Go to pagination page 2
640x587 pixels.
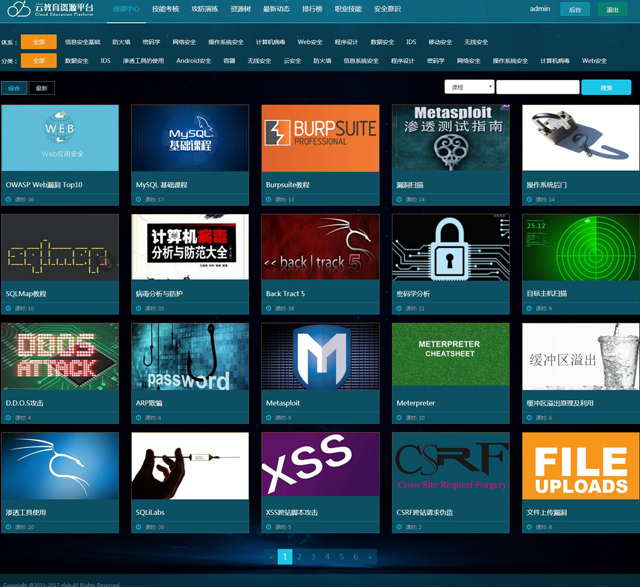pos(299,557)
